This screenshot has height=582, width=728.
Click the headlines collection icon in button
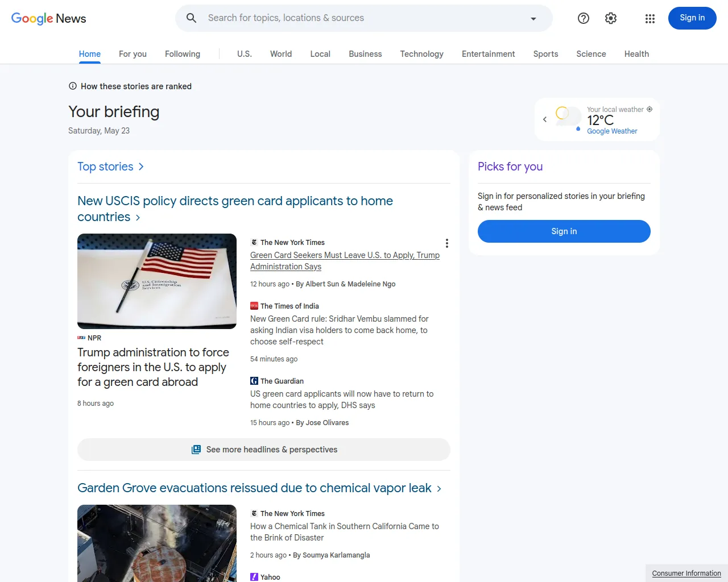point(196,450)
